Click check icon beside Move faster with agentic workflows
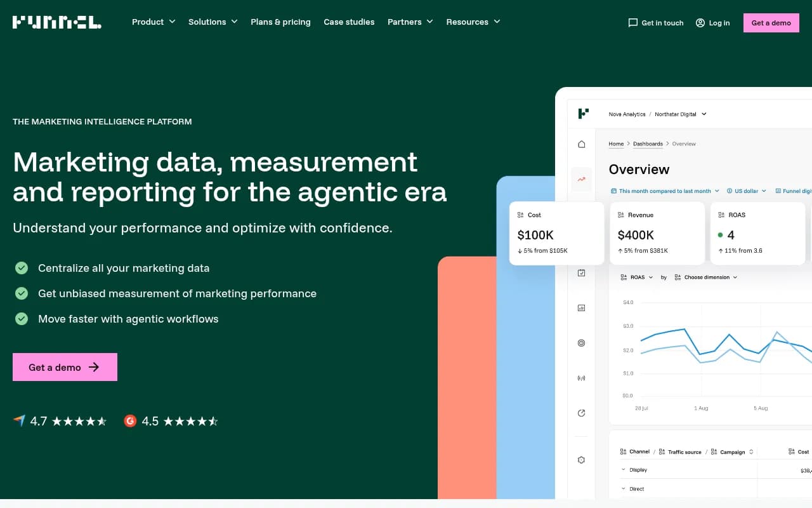The image size is (812, 508). tap(22, 319)
